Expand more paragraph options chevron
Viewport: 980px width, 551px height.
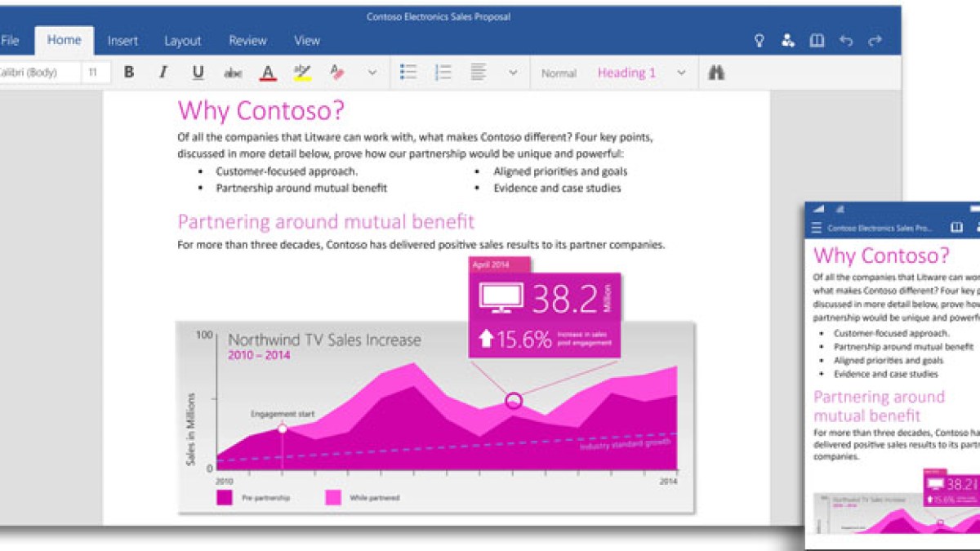[x=513, y=73]
